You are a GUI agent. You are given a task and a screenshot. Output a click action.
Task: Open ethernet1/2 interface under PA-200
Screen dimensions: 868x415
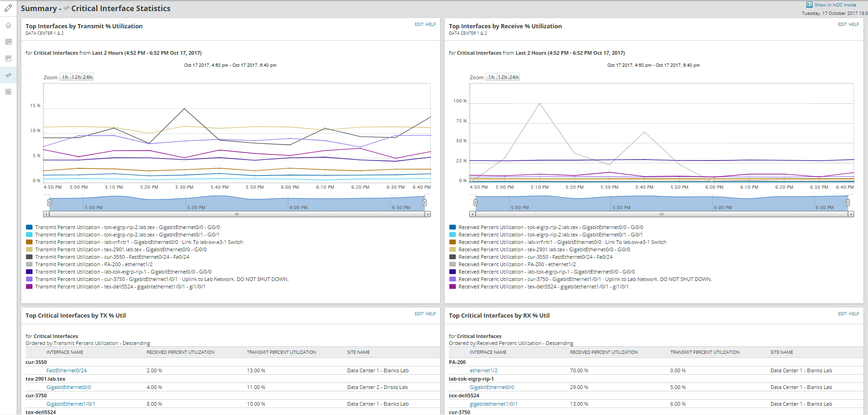pyautogui.click(x=484, y=370)
